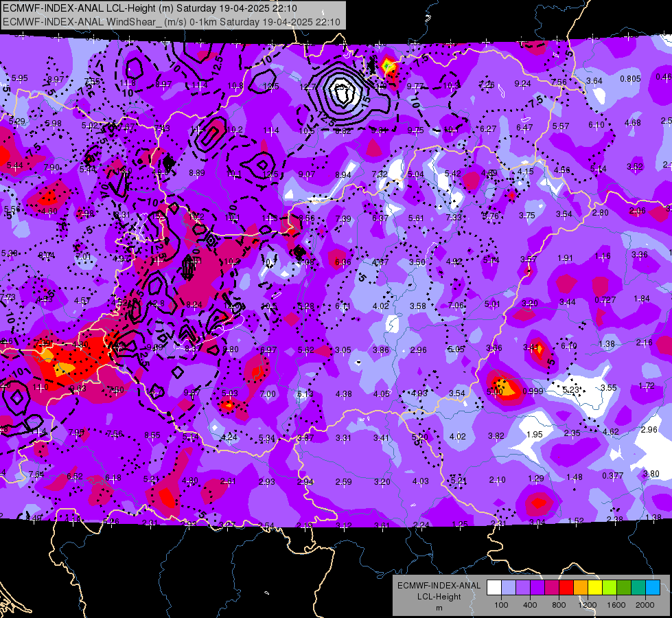Click the wind shear value 8.89
Image resolution: width=672 pixels, height=618 pixels.
[197, 173]
